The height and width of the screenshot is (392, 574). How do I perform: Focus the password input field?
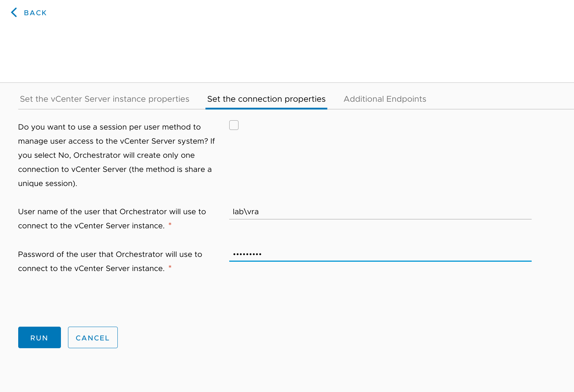point(380,254)
